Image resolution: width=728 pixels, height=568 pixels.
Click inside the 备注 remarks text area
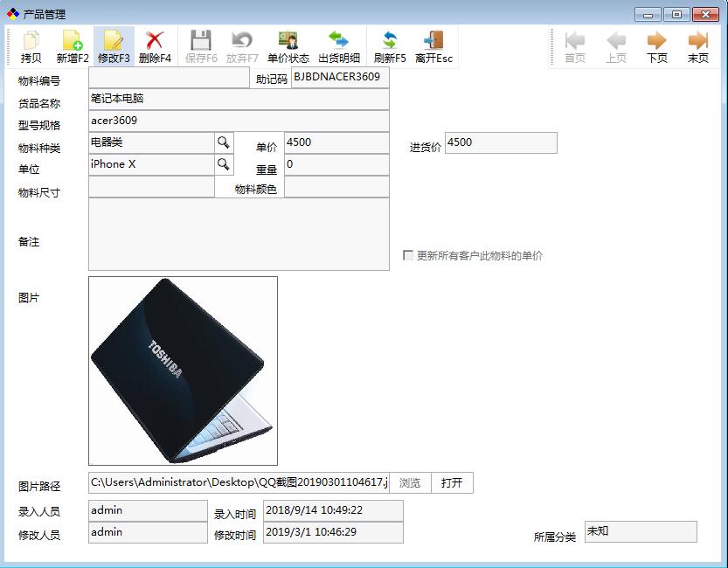239,234
